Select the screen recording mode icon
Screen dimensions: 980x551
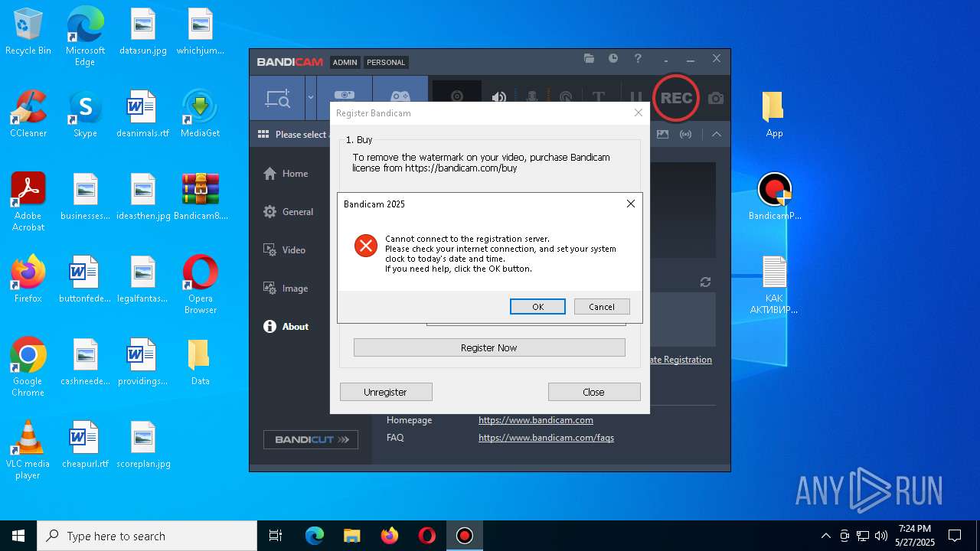click(x=277, y=98)
